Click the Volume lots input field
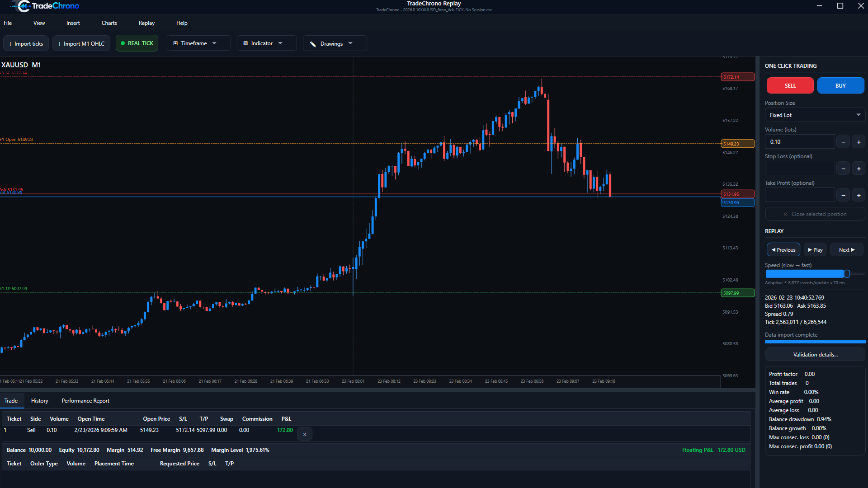 click(x=799, y=142)
